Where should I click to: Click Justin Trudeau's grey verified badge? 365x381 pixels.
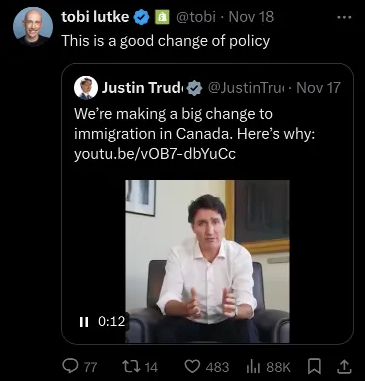pyautogui.click(x=195, y=88)
